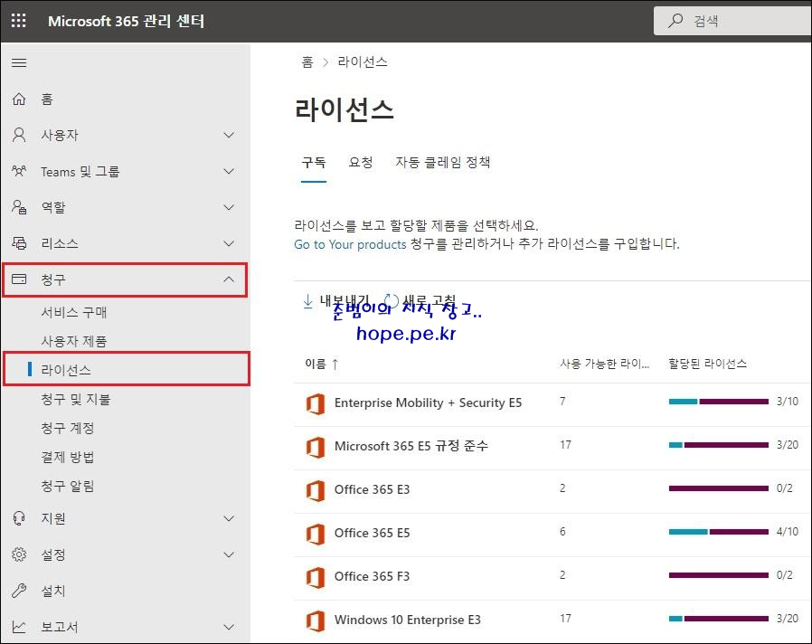Viewport: 812px width, 644px height.
Task: Click Office icon beside Office 365 E5
Action: tap(316, 534)
